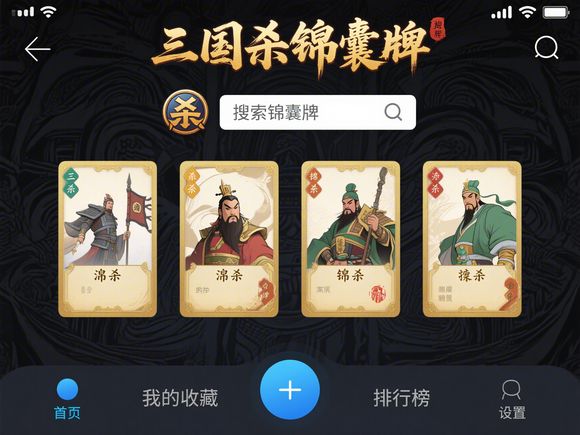Open the green-robed scholar card on right

(x=472, y=239)
